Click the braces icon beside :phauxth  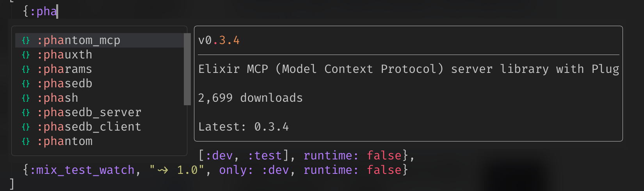point(26,55)
